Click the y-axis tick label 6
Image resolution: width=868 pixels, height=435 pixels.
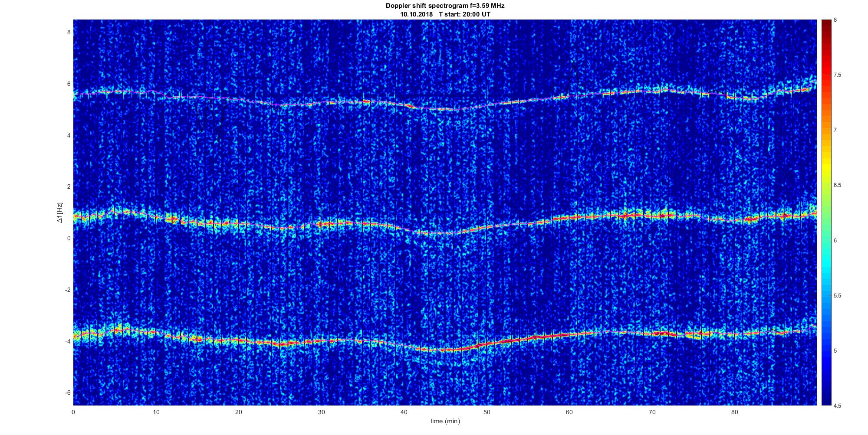69,84
